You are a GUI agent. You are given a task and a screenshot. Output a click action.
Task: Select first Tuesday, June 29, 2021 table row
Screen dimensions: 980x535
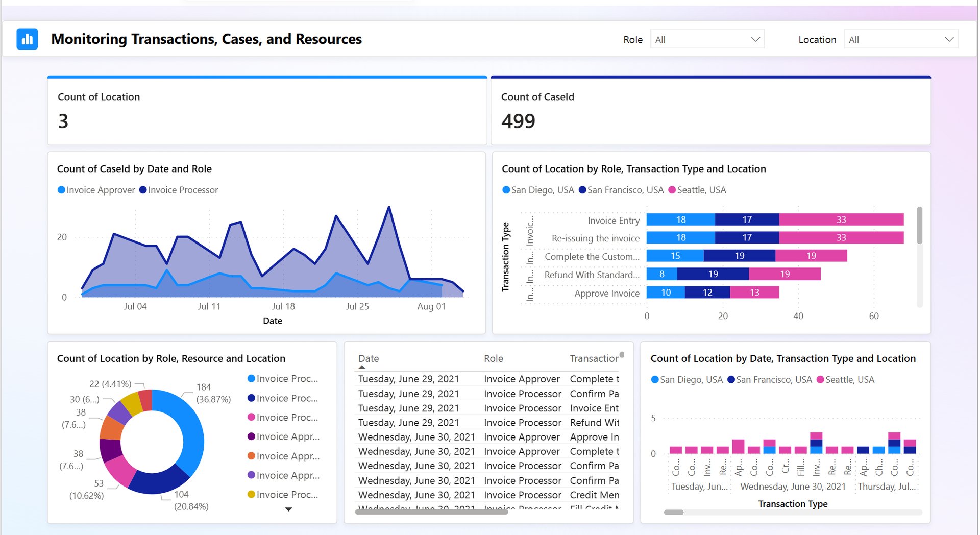[x=408, y=379]
